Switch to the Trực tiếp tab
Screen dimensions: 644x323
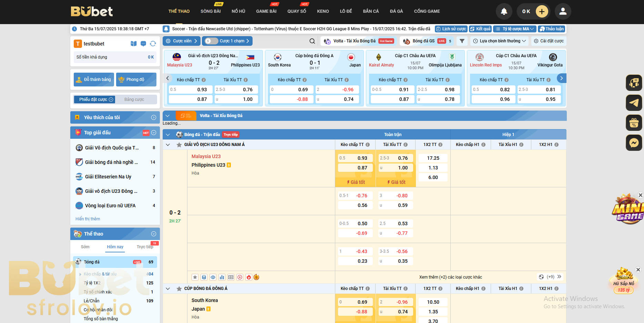[x=145, y=247]
